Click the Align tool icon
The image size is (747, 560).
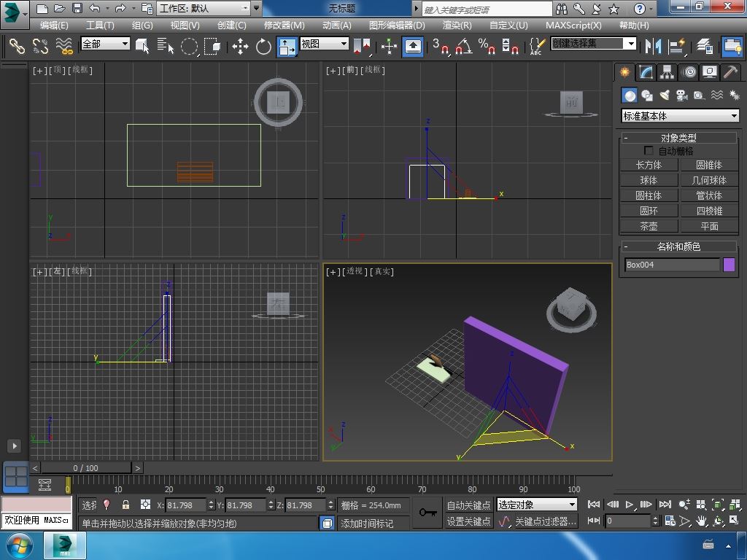pyautogui.click(x=676, y=46)
